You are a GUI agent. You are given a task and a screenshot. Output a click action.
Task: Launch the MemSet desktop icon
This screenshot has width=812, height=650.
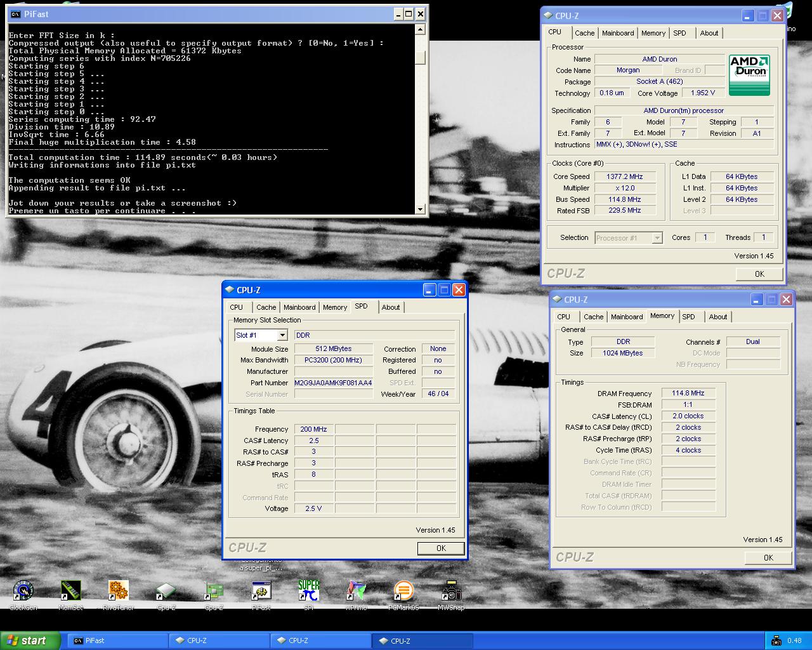(x=70, y=590)
